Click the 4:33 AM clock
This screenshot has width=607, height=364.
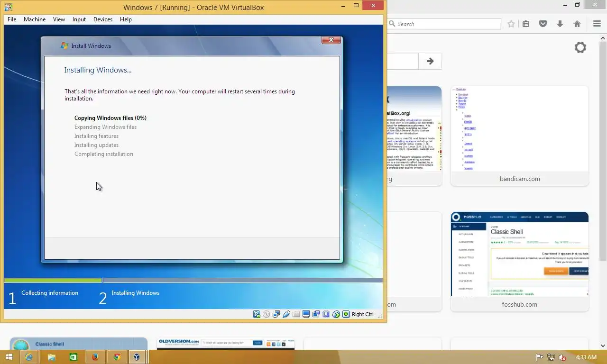(x=586, y=357)
